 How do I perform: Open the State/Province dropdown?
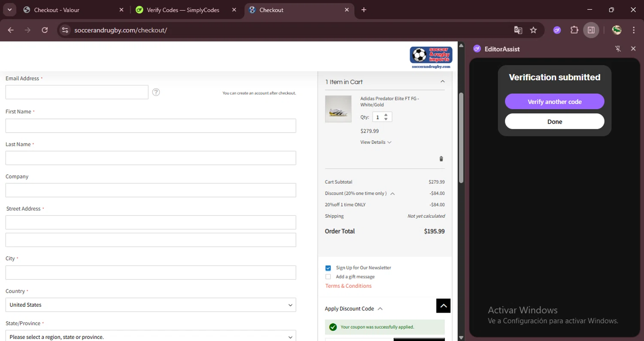point(151,336)
